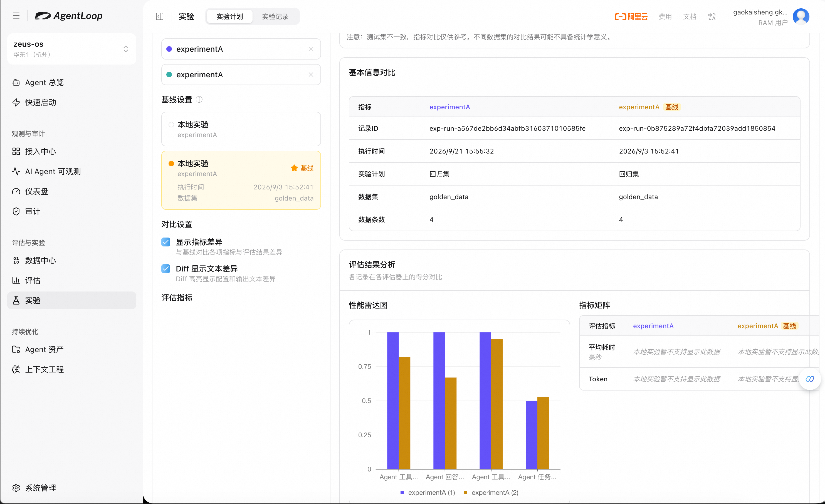Click the language translation icon
The width and height of the screenshot is (825, 504).
[x=712, y=16]
